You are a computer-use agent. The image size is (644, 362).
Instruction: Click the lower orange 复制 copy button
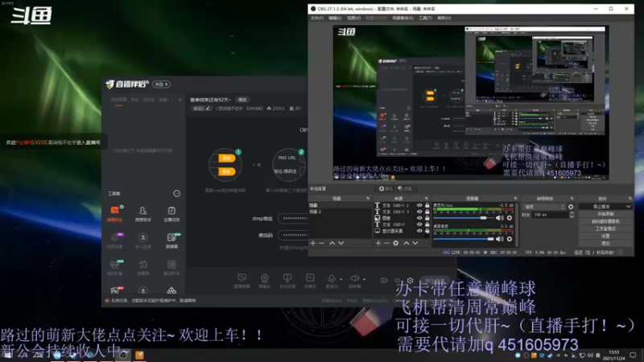coord(226,171)
